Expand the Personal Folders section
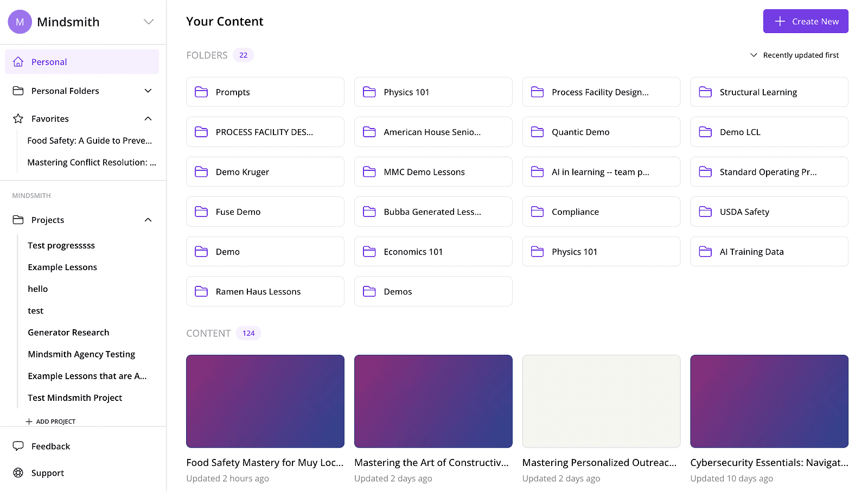This screenshot has height=492, width=868. pos(148,91)
